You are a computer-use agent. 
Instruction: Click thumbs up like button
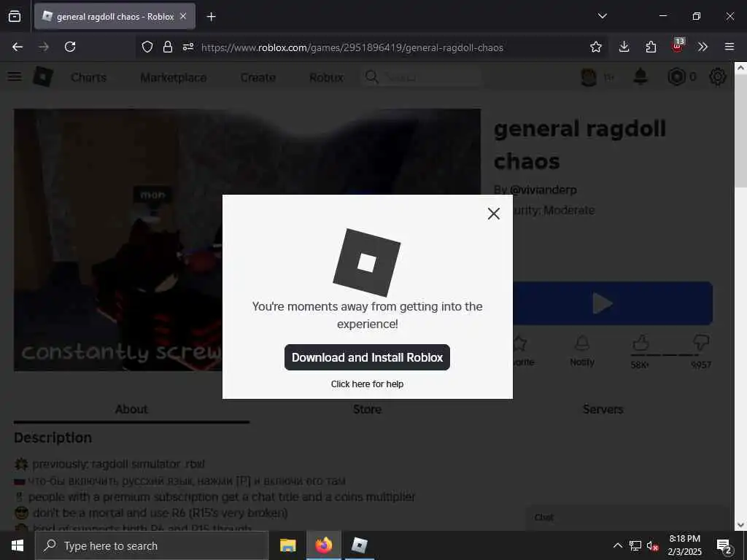tap(640, 343)
